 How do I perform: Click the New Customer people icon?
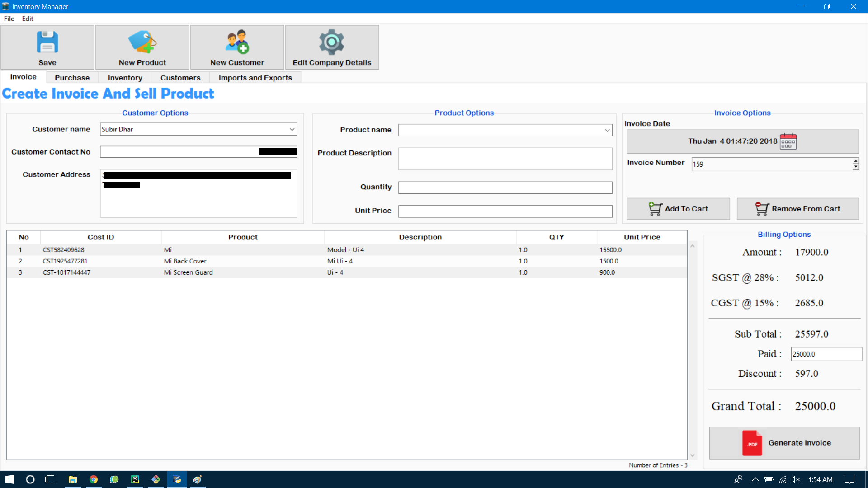pyautogui.click(x=237, y=42)
